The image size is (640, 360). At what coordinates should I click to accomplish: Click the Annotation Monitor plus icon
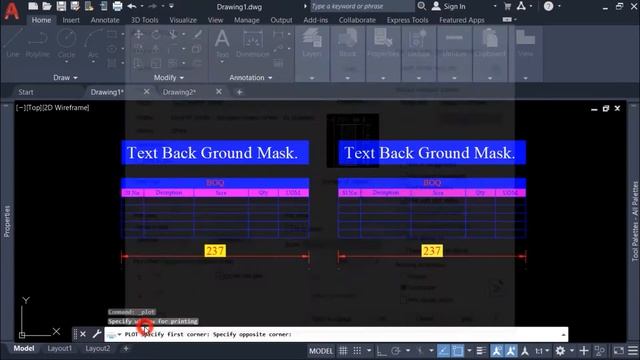(584, 351)
